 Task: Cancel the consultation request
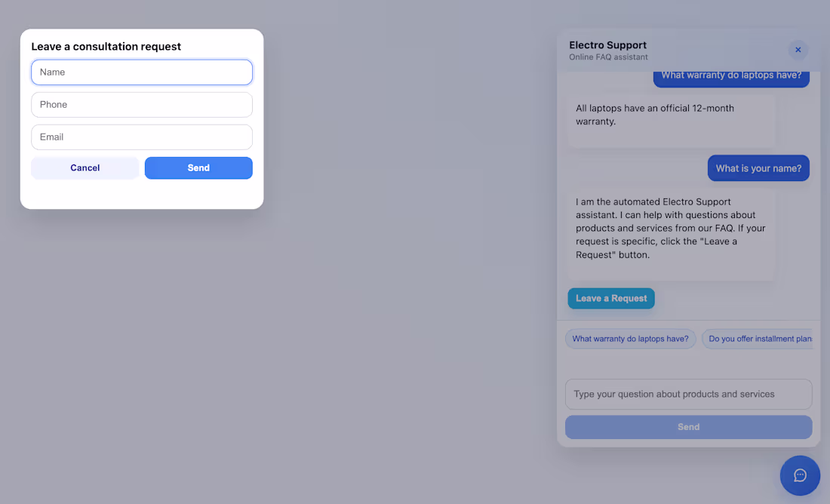tap(85, 167)
